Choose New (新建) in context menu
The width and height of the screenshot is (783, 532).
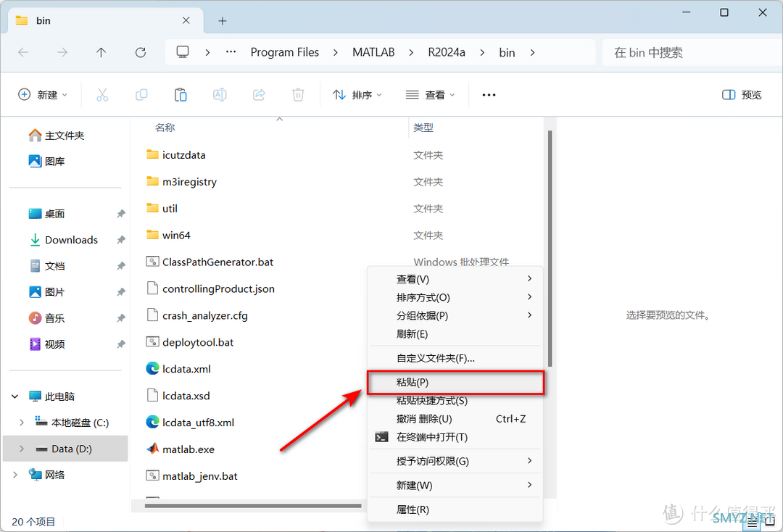click(455, 485)
